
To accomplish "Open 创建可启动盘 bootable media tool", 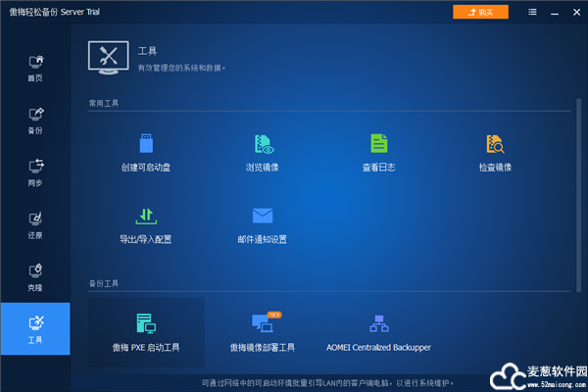I will pos(146,153).
